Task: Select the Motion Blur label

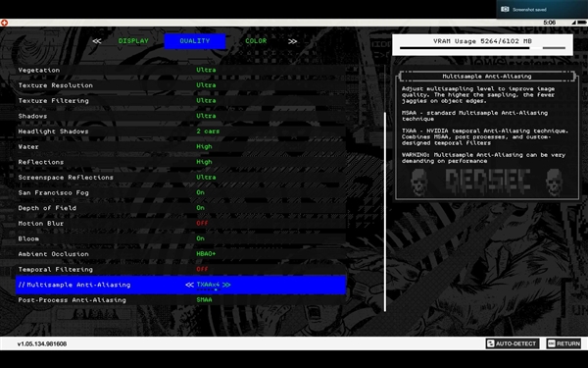Action: (x=40, y=224)
